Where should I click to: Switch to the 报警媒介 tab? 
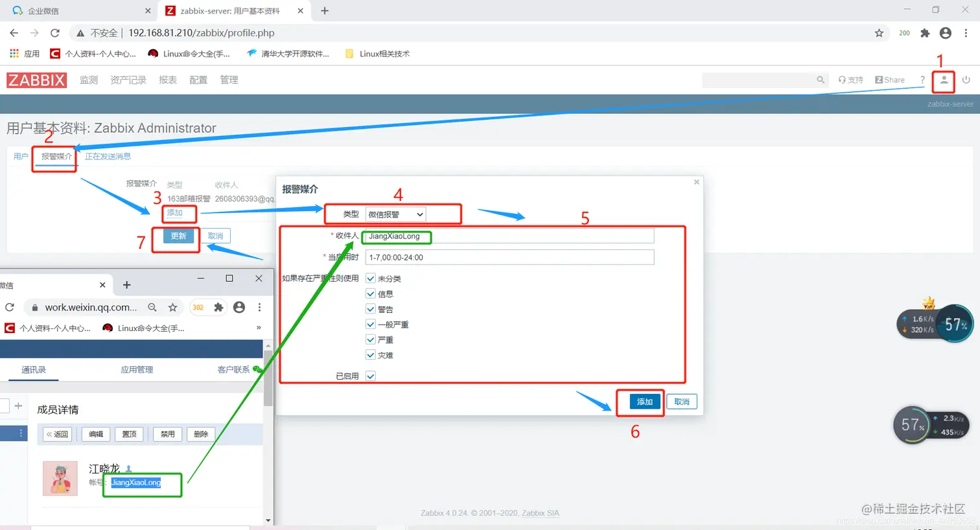tap(56, 156)
